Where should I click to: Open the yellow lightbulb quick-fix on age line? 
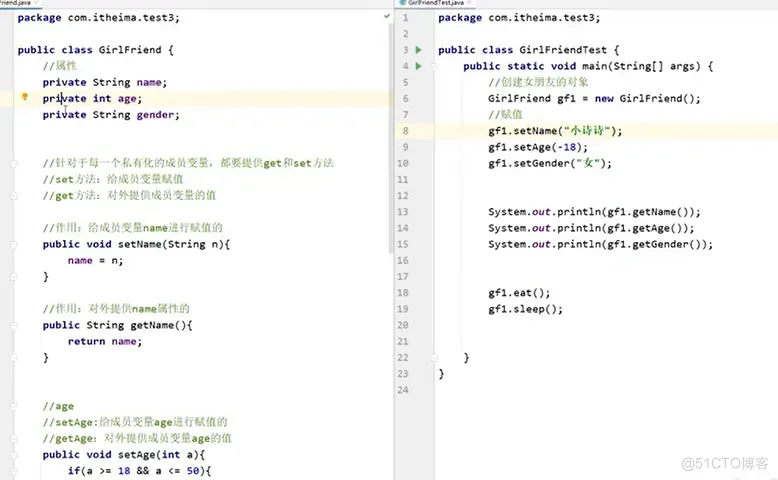(25, 97)
